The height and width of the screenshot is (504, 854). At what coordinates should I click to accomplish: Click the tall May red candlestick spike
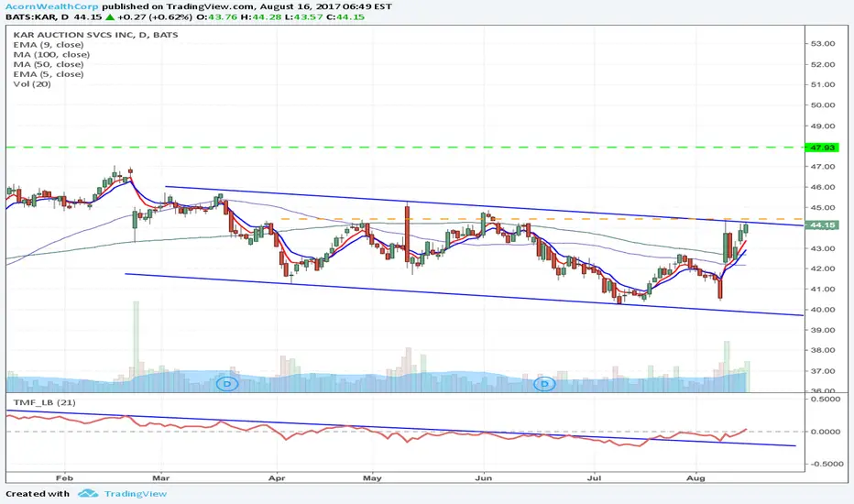[x=407, y=233]
